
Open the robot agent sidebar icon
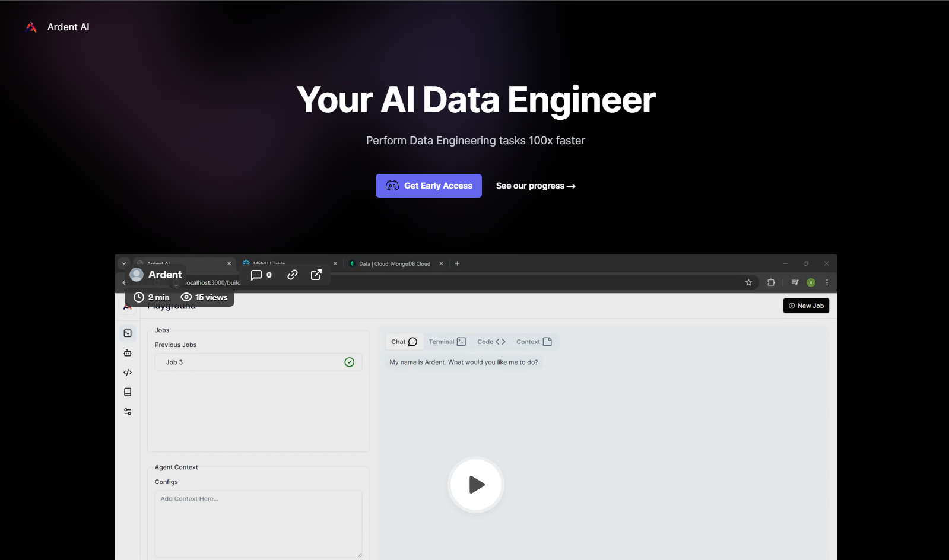[x=128, y=353]
